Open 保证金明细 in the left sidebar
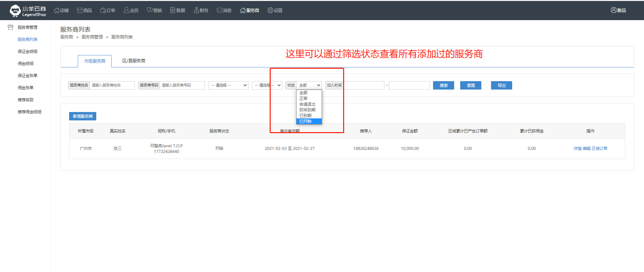 pyautogui.click(x=28, y=52)
